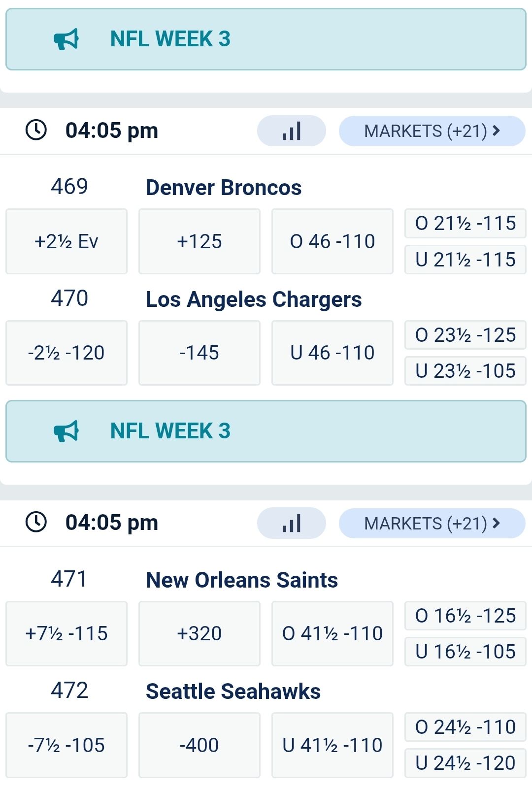Choose Chargers team total U 23½ -105
The image size is (532, 791).
click(465, 371)
